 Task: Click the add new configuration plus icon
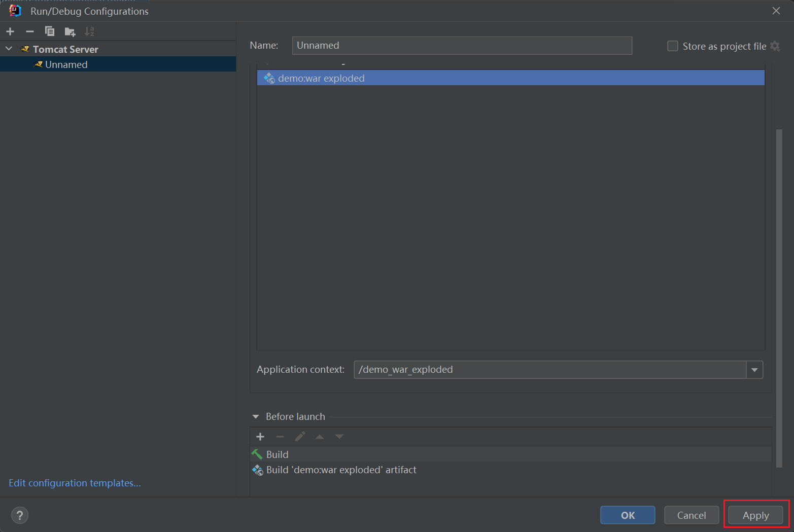pos(10,31)
